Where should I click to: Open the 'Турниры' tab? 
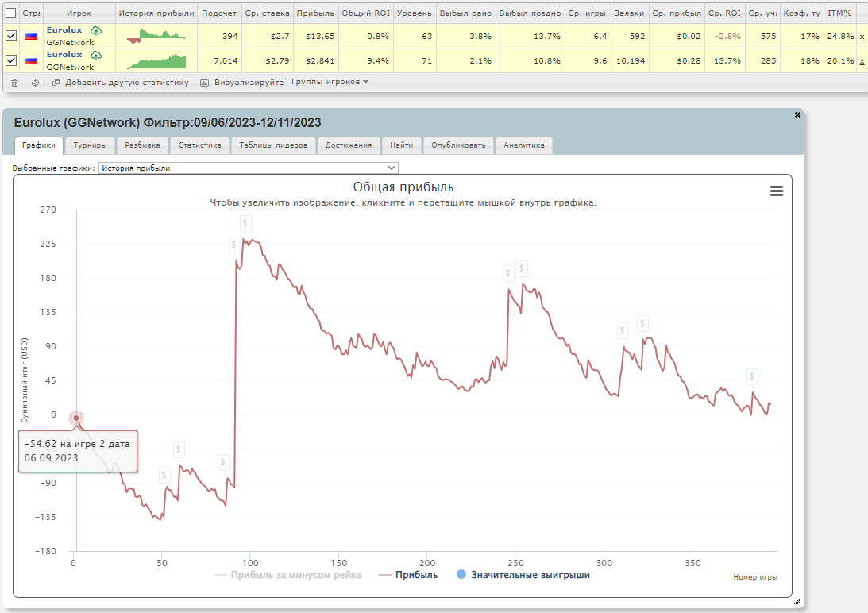click(x=91, y=145)
